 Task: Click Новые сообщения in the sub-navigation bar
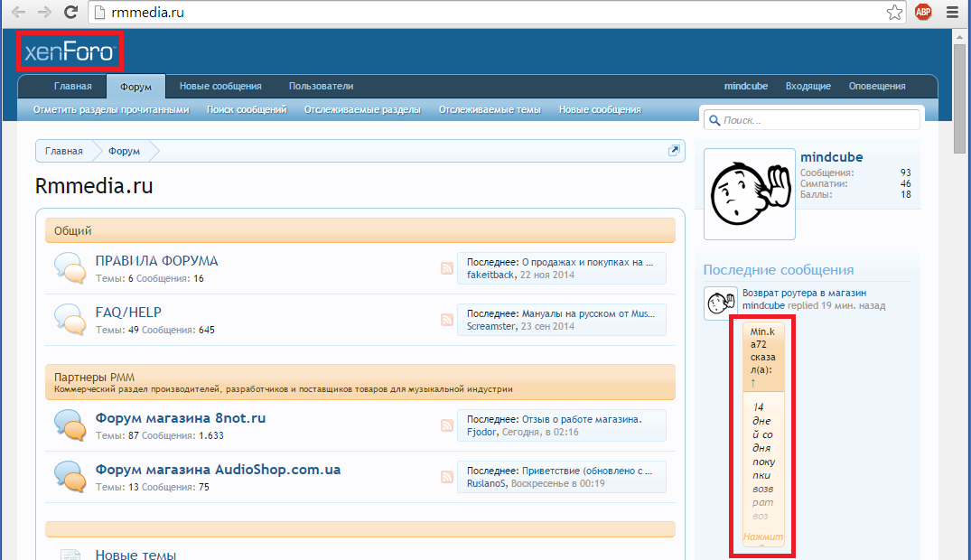coord(600,109)
